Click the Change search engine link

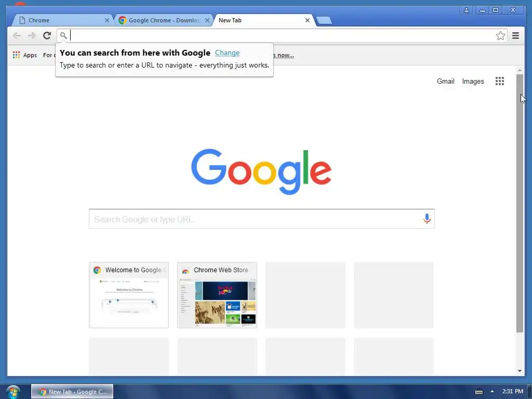pos(228,53)
